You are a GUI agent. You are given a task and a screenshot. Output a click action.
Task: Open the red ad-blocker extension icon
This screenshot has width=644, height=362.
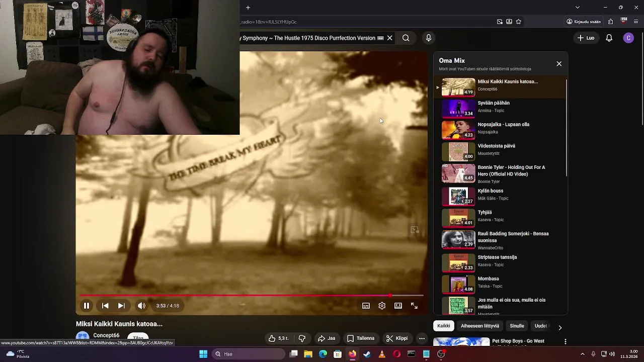click(624, 21)
